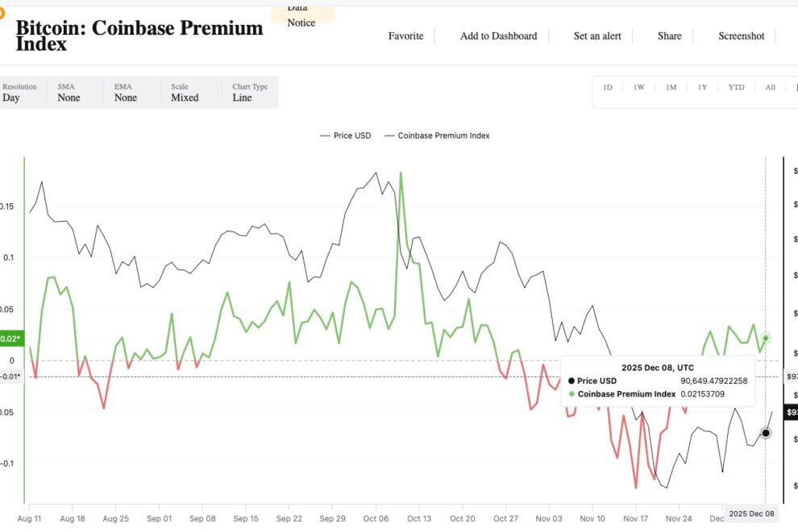Select the YTD time range
This screenshot has height=532, width=798.
[736, 87]
